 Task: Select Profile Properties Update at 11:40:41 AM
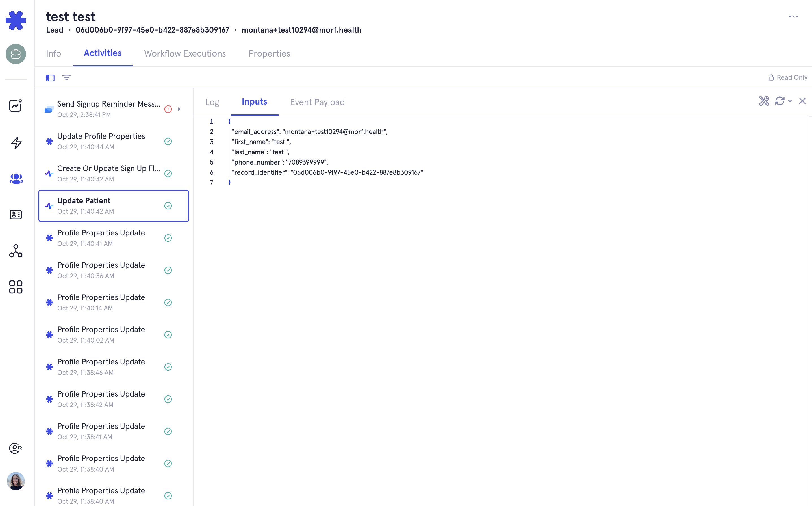(114, 238)
